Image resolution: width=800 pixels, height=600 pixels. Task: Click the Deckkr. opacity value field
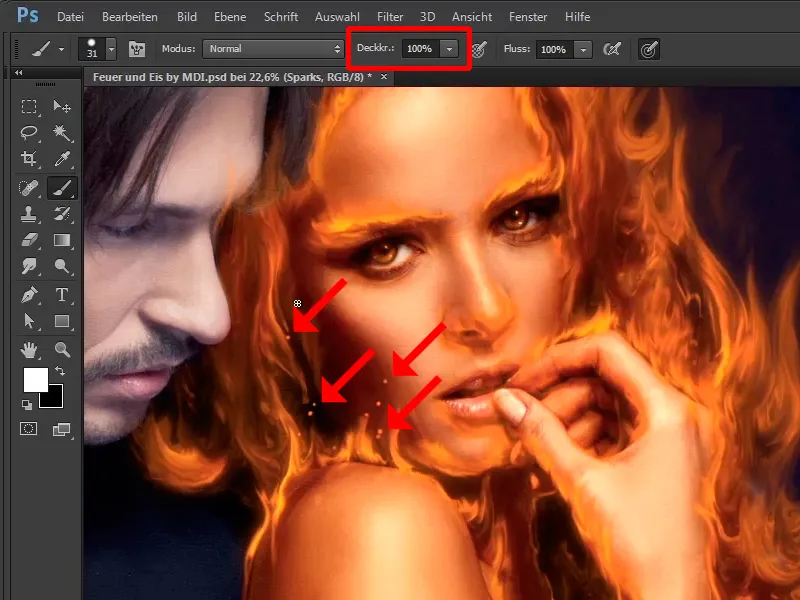click(420, 49)
